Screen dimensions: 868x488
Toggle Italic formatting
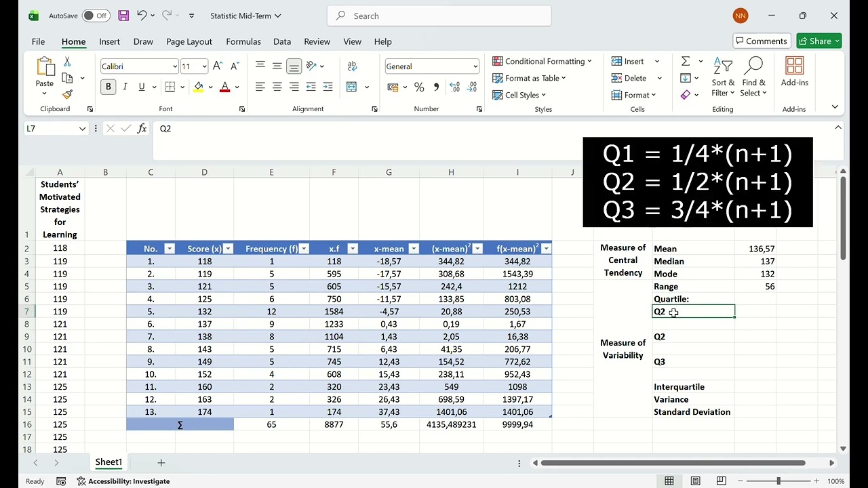pyautogui.click(x=125, y=87)
